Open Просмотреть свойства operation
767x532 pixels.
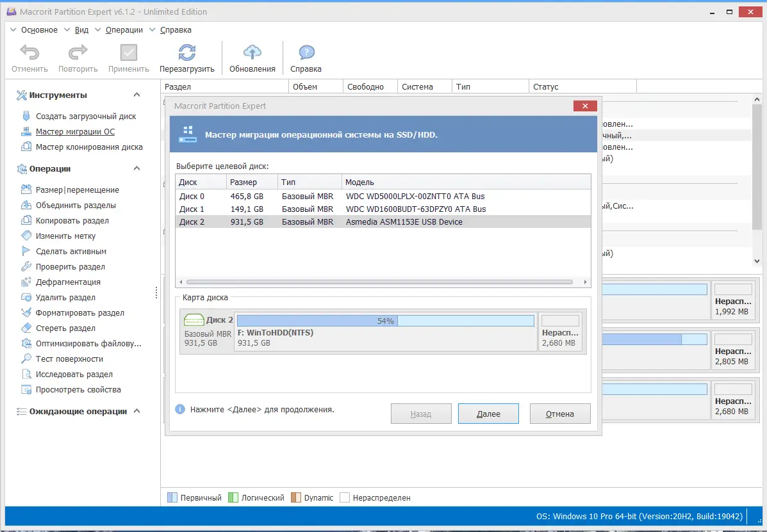click(x=78, y=390)
